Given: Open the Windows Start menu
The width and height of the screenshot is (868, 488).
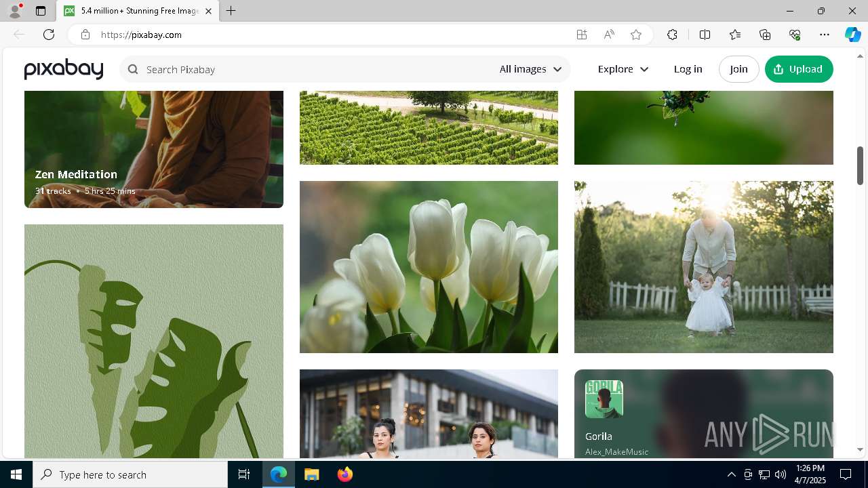Looking at the screenshot, I should 16,474.
